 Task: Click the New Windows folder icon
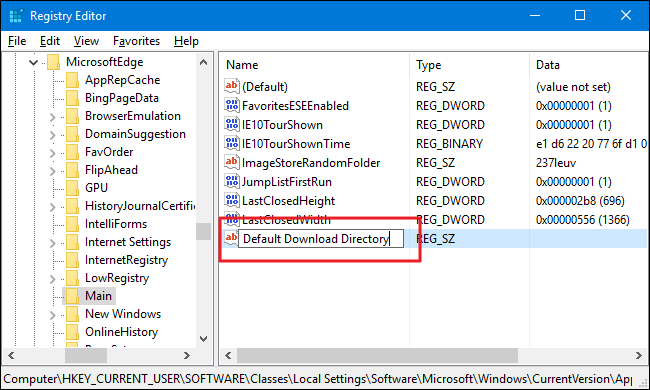[x=73, y=314]
